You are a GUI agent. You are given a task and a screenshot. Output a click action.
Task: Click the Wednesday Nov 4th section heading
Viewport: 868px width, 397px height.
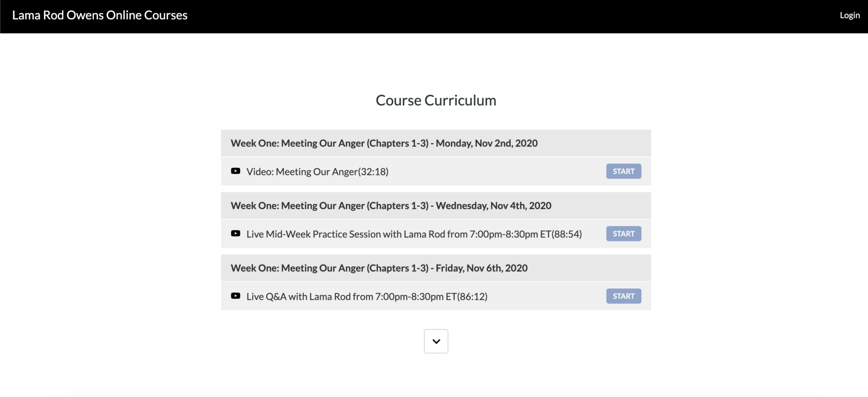pos(391,205)
